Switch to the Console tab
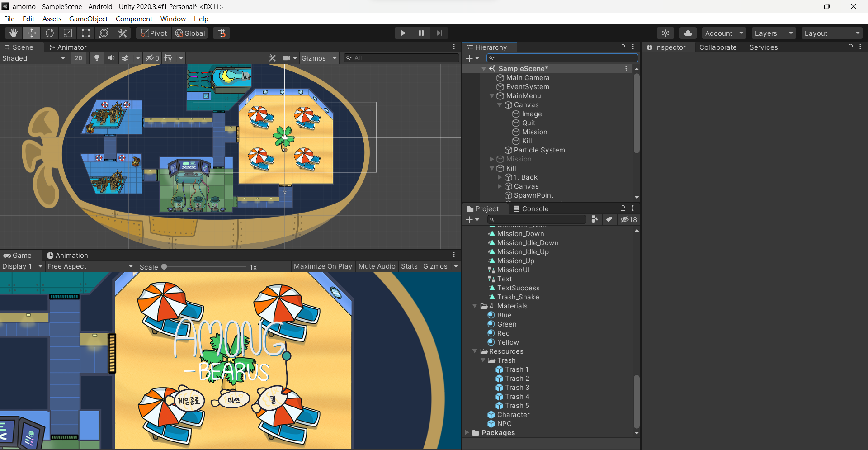Screen dimensions: 868x450 tap(531, 208)
